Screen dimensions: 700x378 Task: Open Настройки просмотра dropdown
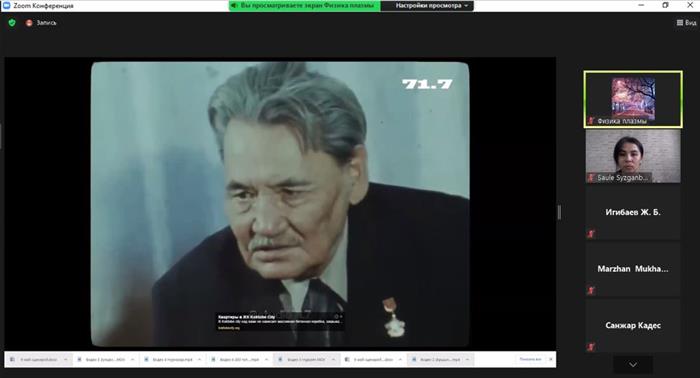tap(431, 6)
